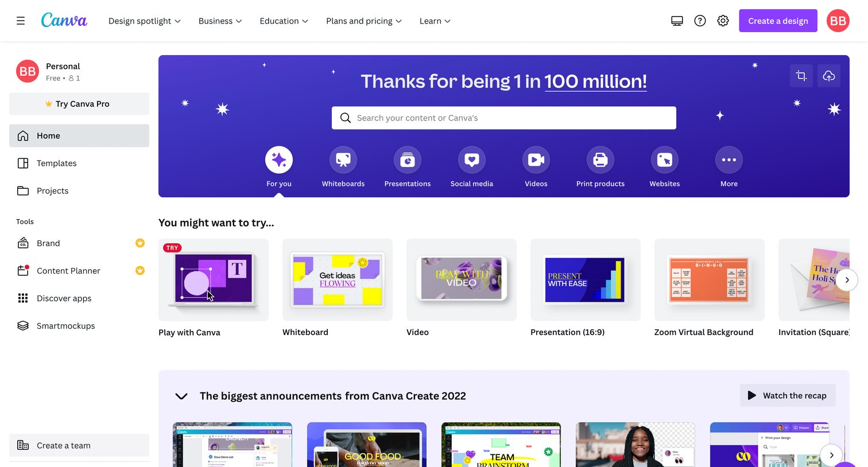Click the Canva logo
The width and height of the screenshot is (868, 467).
tap(64, 20)
